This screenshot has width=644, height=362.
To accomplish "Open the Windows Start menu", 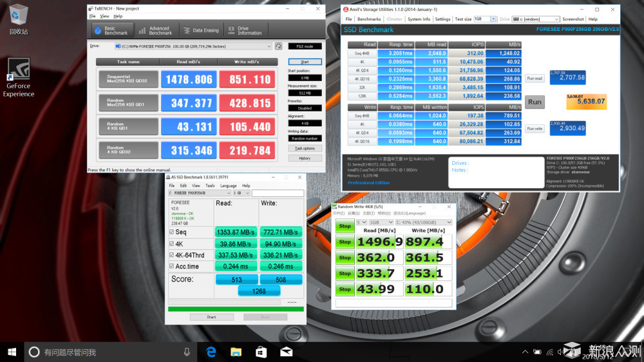I will [x=12, y=352].
